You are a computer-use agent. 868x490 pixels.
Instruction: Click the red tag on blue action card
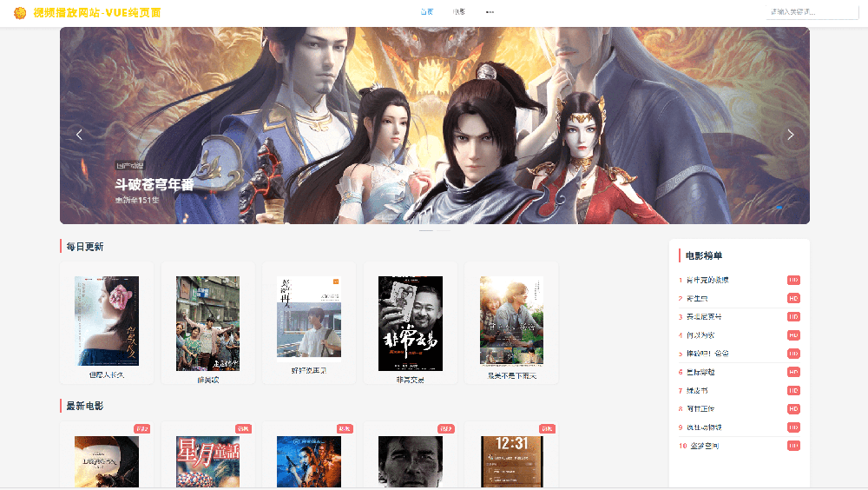click(x=345, y=428)
